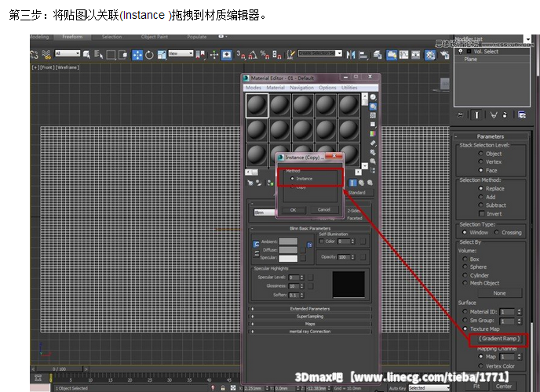This screenshot has width=540, height=392.
Task: Switch to Object Paint ribbon tab
Action: pos(155,37)
